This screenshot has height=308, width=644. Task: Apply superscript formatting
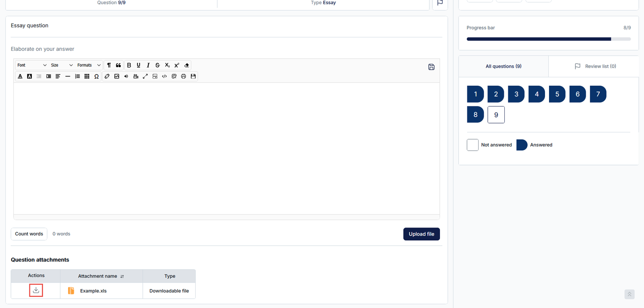point(177,65)
